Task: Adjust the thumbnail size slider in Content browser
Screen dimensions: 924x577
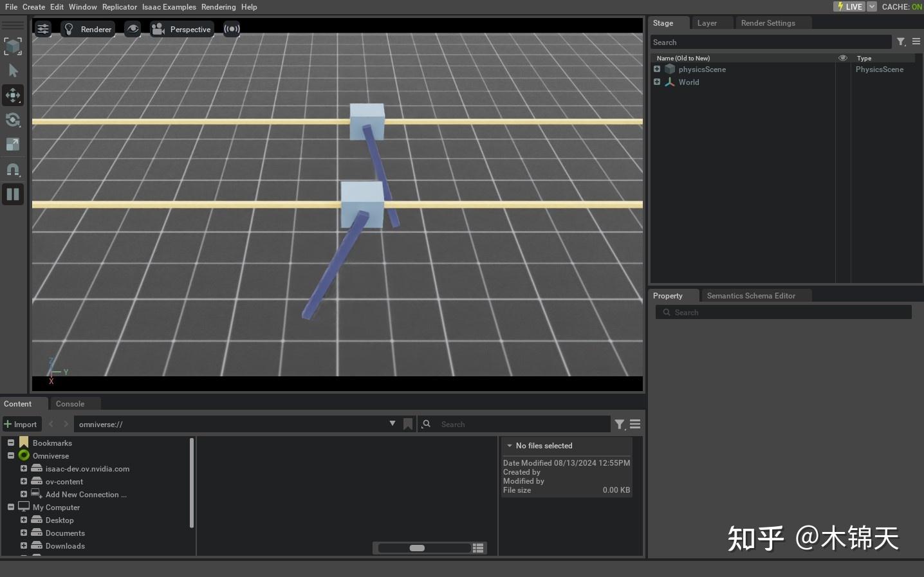Action: 417,547
